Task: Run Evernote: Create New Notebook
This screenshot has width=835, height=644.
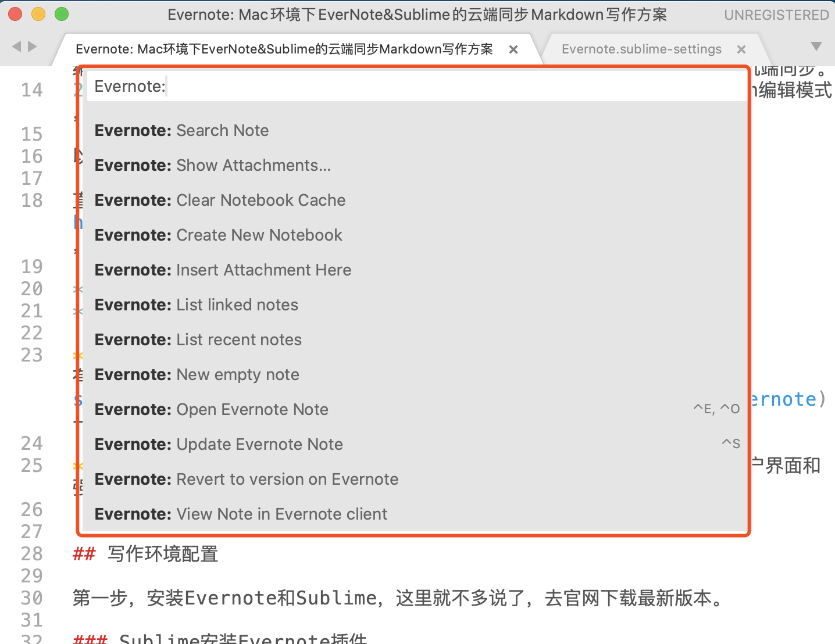Action: point(414,235)
